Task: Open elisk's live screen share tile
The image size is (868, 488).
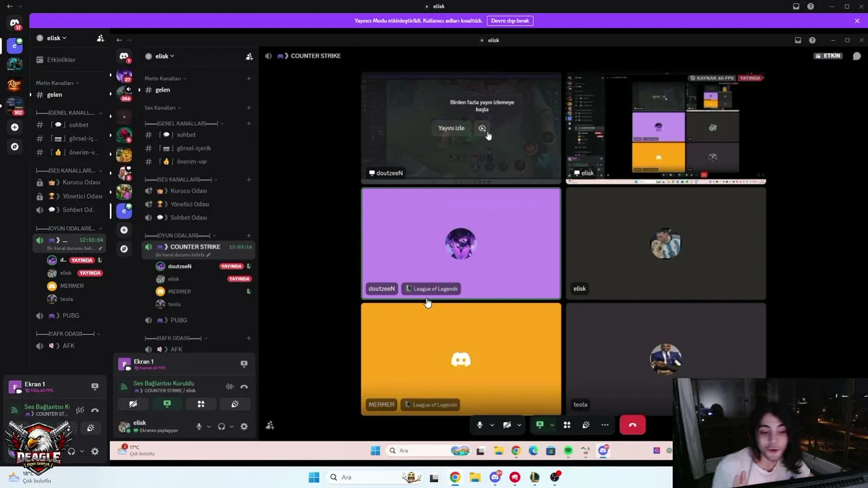Action: [x=666, y=128]
